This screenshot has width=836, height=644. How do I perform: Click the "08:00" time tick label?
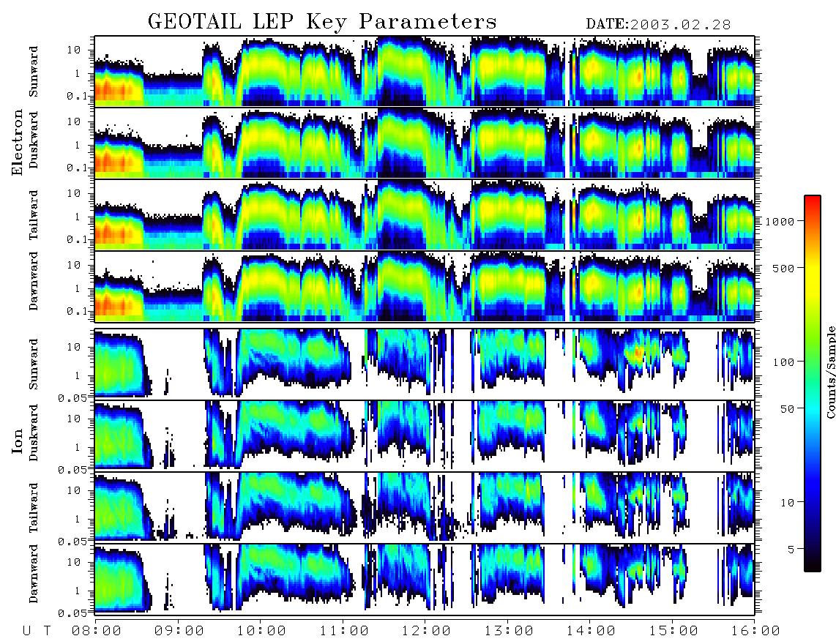tap(96, 631)
